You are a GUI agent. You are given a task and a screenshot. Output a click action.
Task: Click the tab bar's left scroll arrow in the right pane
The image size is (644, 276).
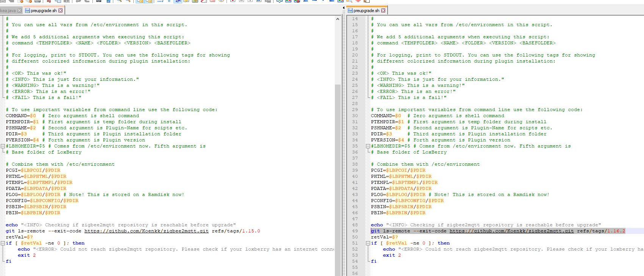click(x=344, y=8)
